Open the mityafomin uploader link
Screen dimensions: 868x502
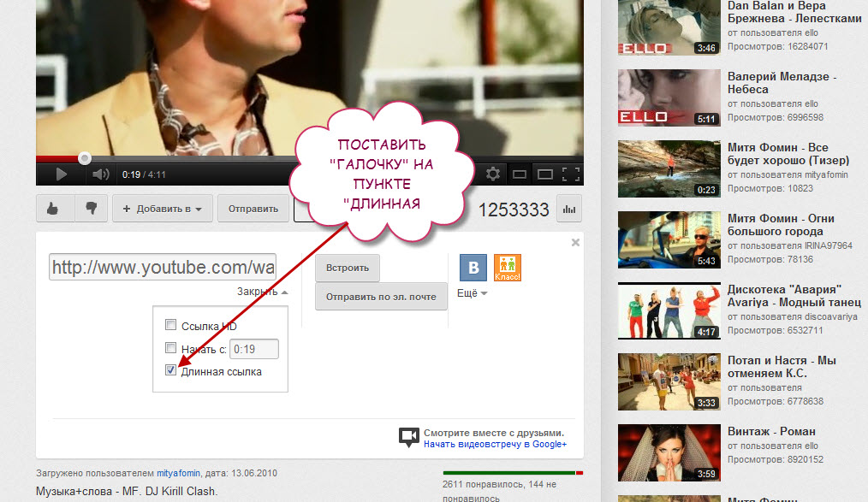pos(178,473)
